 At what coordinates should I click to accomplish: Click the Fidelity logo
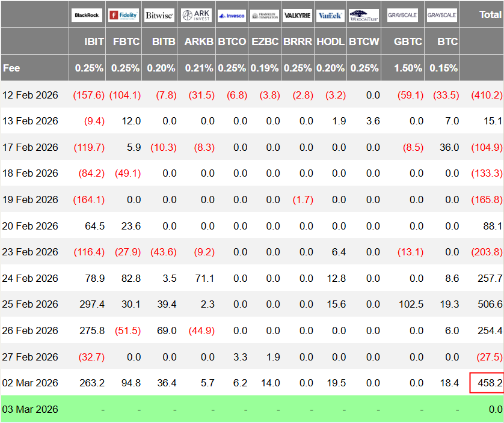tap(123, 16)
